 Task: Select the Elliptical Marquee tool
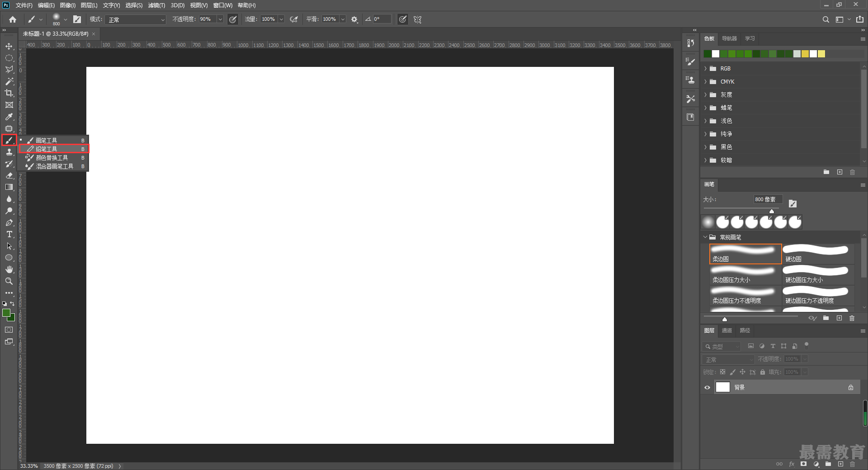[x=9, y=58]
